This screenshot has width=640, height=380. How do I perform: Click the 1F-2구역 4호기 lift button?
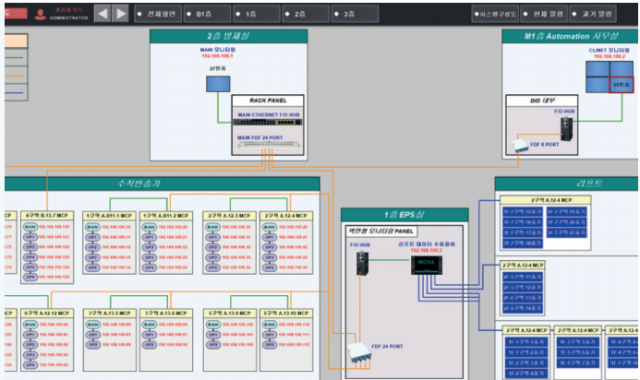click(x=527, y=373)
